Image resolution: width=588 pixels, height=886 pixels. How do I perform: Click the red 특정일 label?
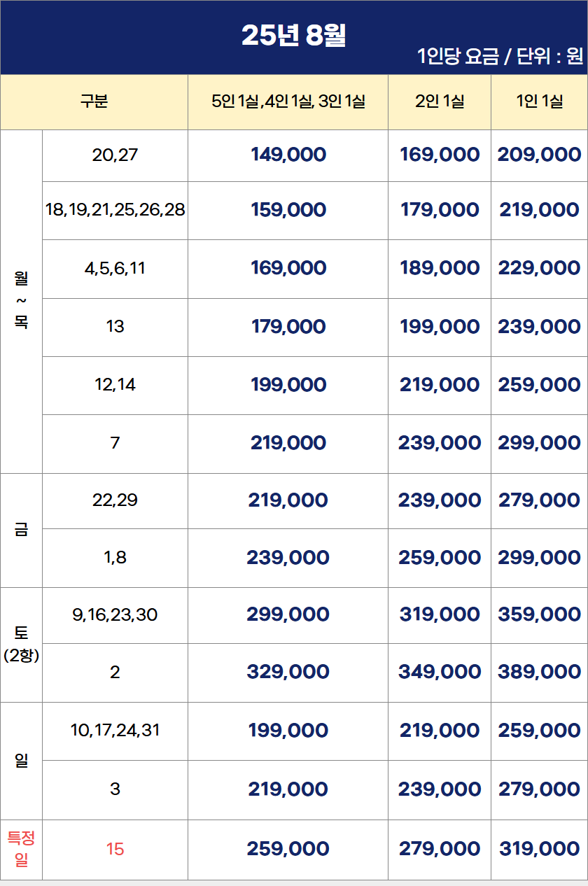[x=21, y=848]
